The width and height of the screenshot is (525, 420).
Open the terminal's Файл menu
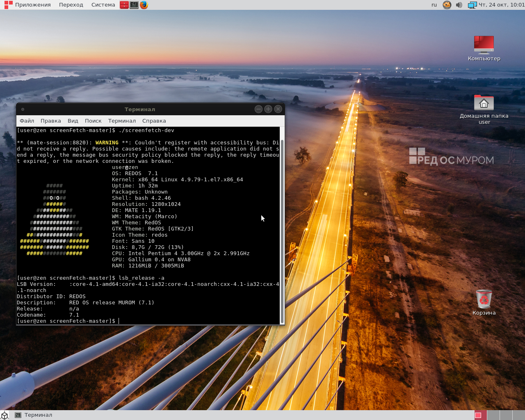pos(27,121)
